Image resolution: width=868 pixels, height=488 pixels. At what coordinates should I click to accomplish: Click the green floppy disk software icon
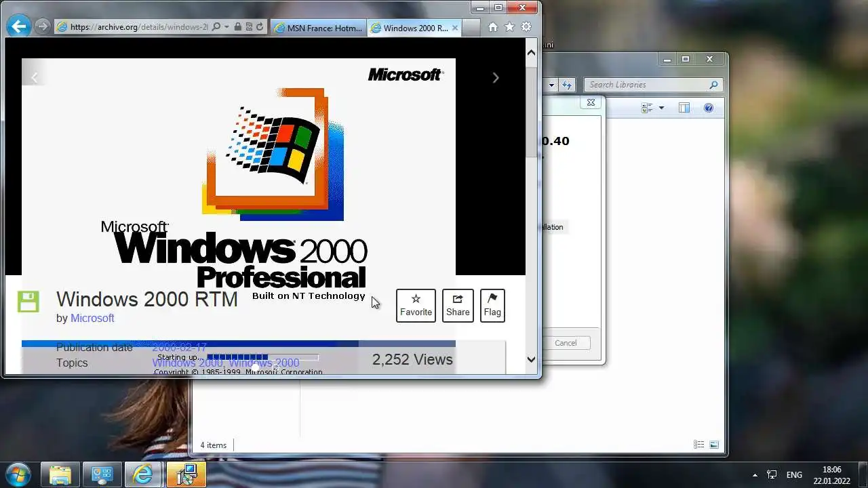[x=28, y=302]
